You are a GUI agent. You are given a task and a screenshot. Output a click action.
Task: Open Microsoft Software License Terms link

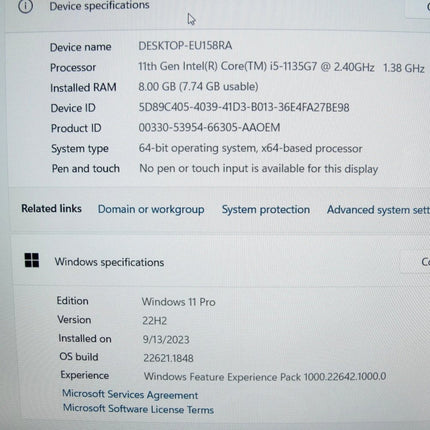click(138, 409)
